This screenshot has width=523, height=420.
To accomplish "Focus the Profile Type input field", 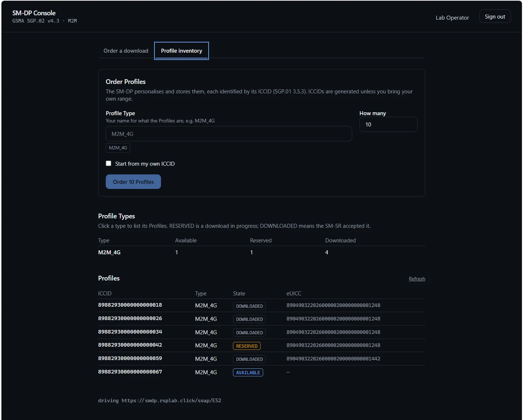I will click(229, 134).
